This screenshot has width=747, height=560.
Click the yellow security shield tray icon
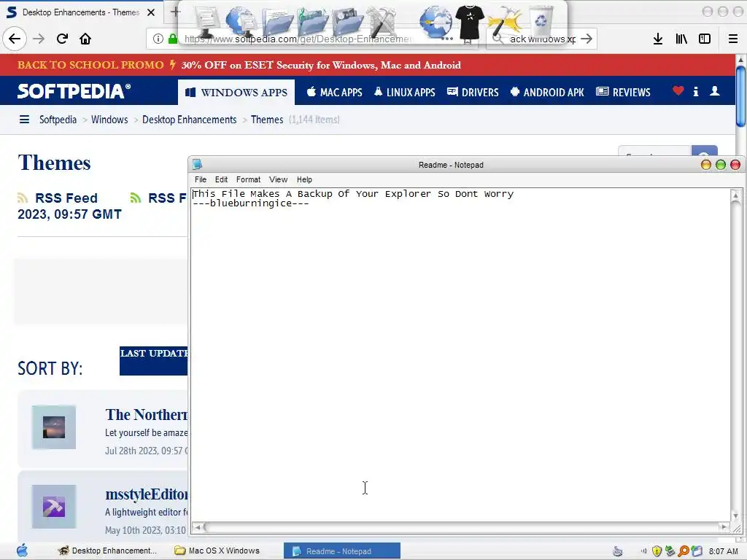point(657,551)
